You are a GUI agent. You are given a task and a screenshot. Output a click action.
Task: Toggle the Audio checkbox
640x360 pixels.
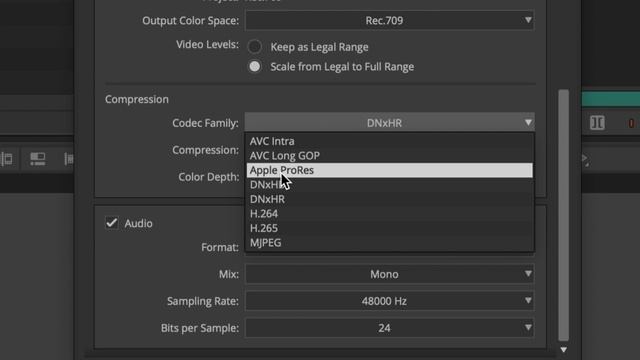coord(112,223)
